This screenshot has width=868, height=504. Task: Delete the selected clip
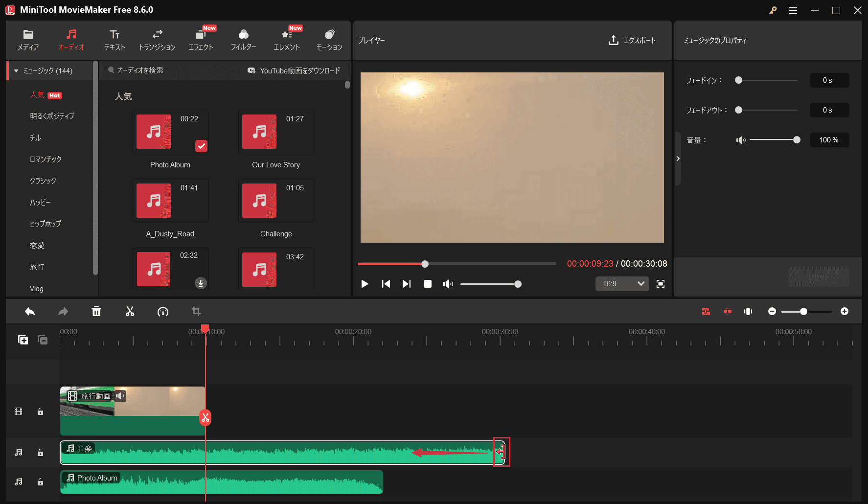coord(96,311)
